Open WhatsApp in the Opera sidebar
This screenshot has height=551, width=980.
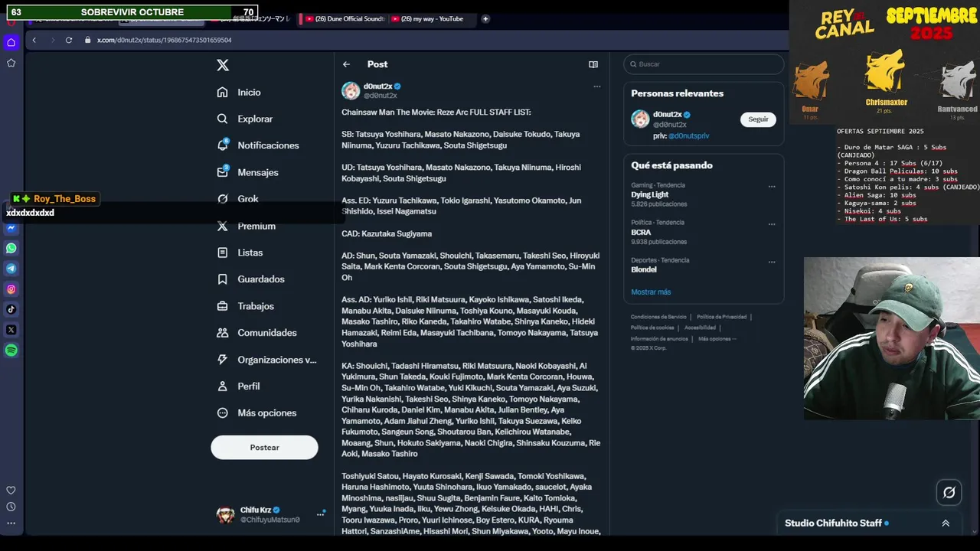11,248
